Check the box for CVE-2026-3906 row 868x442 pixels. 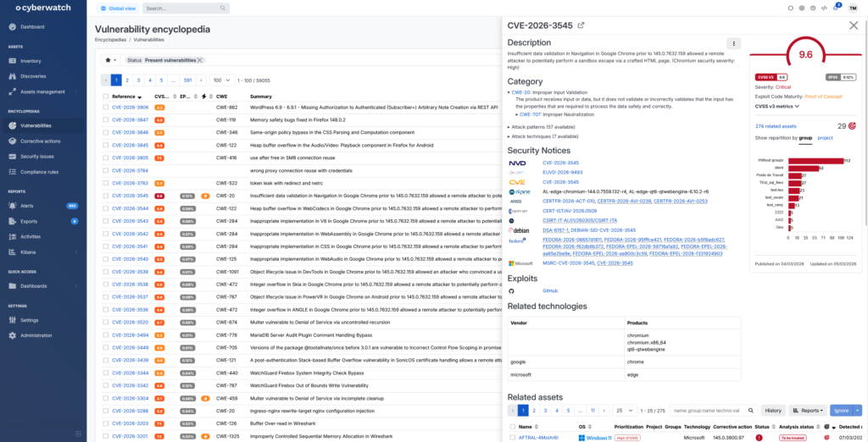coord(105,108)
